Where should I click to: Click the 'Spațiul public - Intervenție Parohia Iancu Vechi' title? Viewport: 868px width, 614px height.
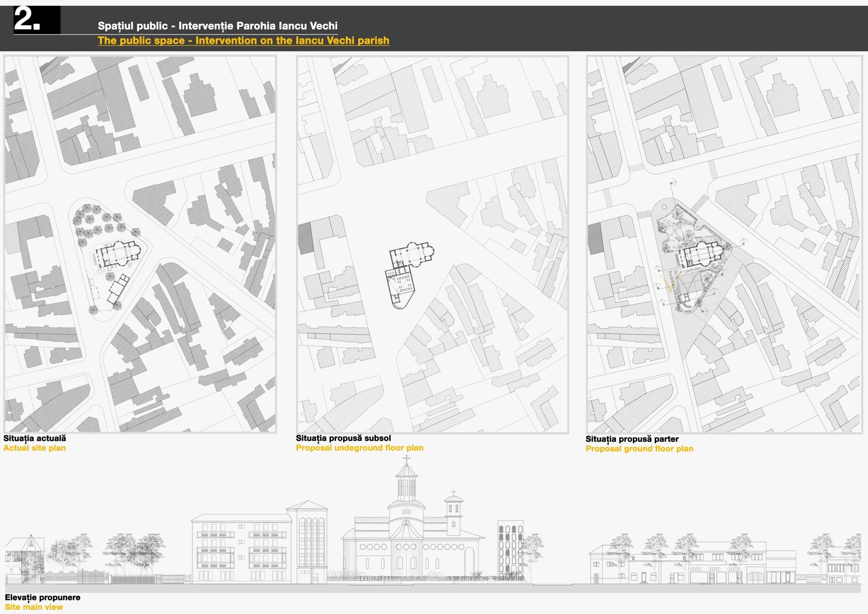[217, 26]
